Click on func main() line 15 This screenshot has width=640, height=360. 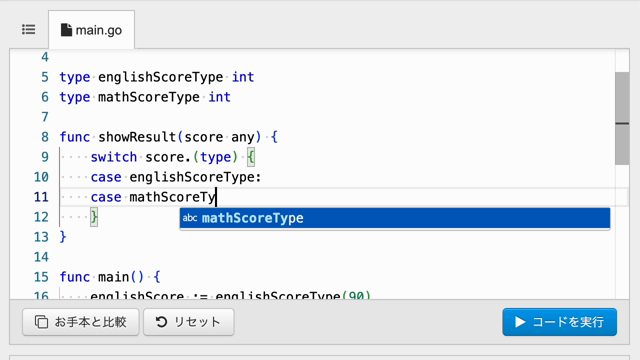(x=110, y=277)
